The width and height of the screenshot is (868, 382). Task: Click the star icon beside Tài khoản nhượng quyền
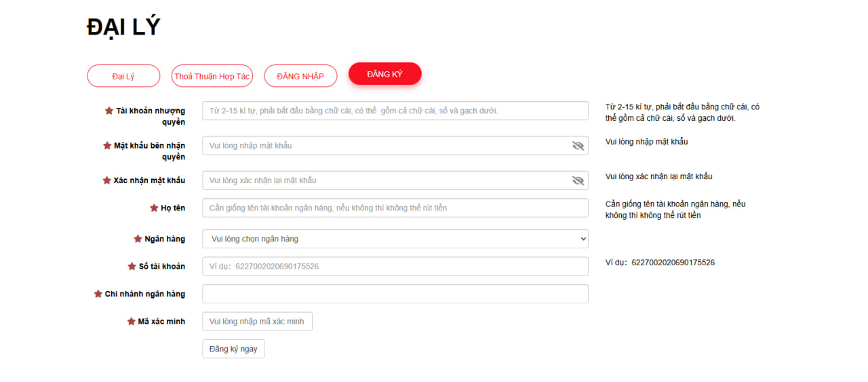[109, 111]
